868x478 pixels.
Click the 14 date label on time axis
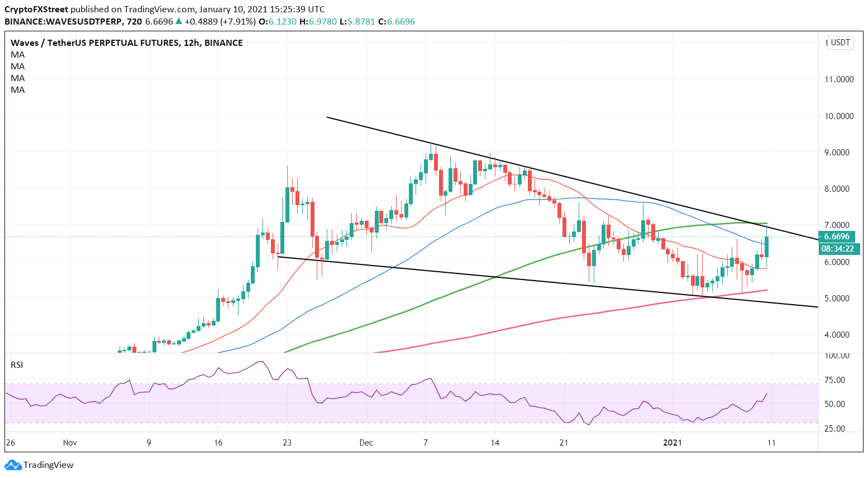point(495,443)
